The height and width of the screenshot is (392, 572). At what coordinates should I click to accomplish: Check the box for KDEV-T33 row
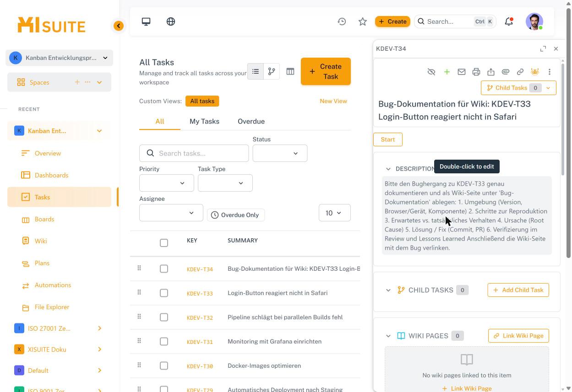tap(164, 293)
